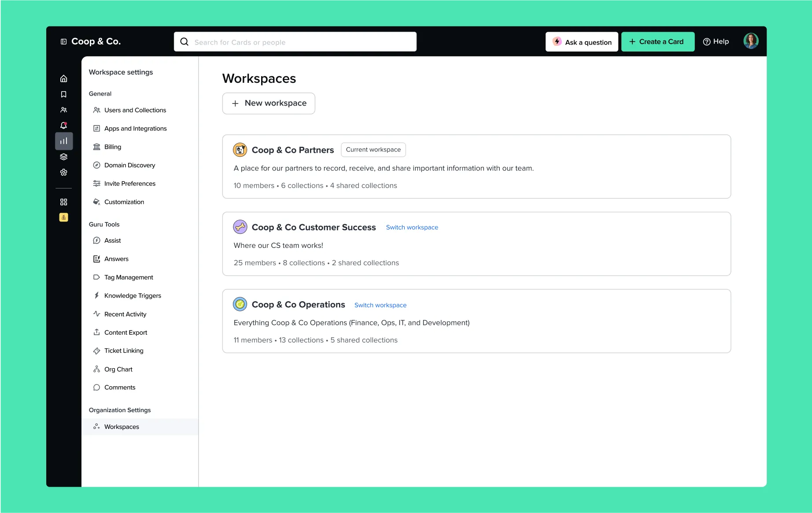Open settings via the gear icon
The width and height of the screenshot is (812, 513).
point(63,172)
